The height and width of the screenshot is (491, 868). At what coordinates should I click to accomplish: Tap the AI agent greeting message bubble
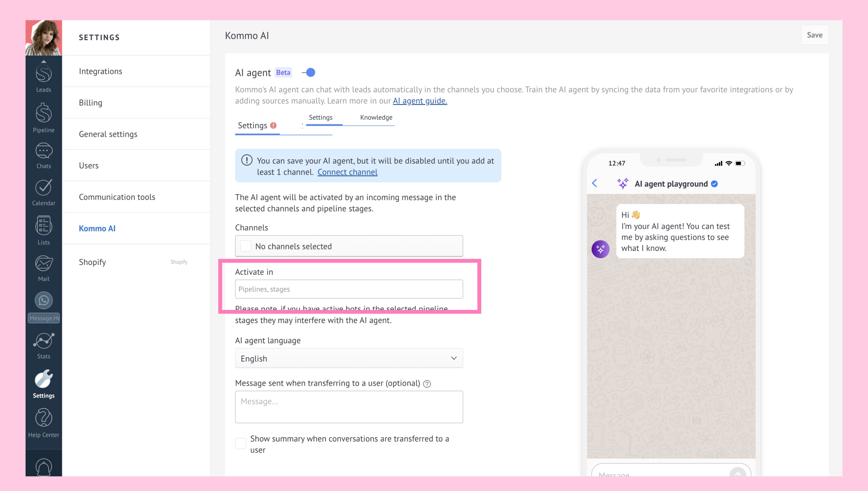(x=680, y=231)
